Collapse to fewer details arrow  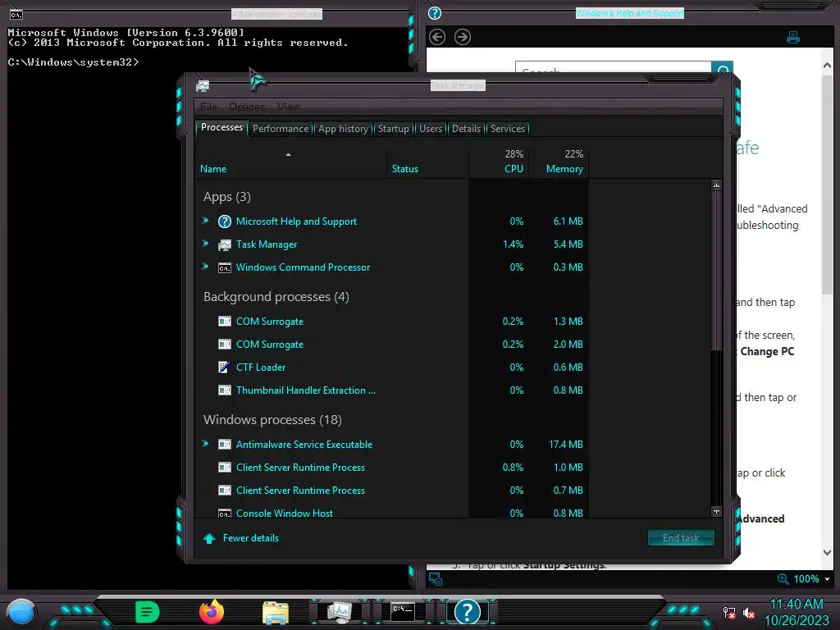tap(209, 538)
